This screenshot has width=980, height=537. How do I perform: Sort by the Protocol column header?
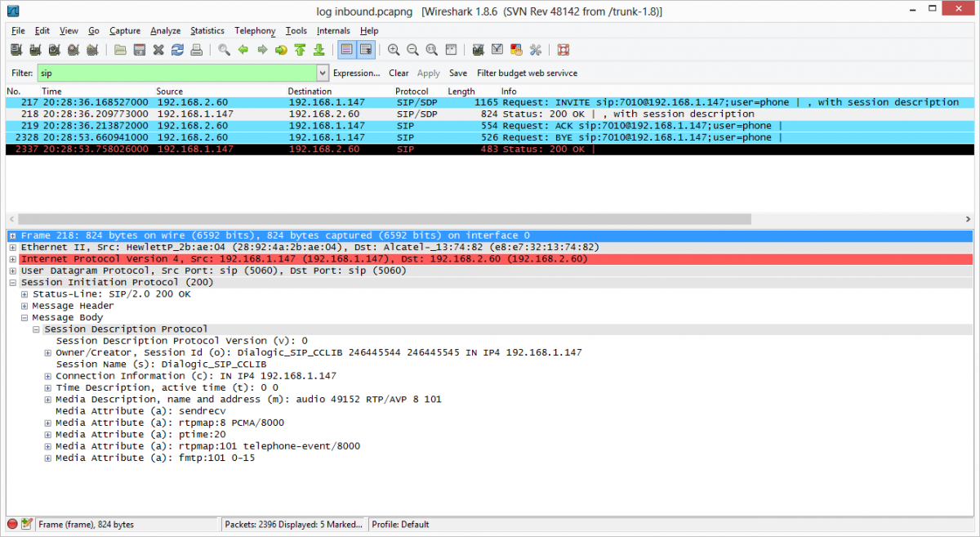tap(412, 91)
